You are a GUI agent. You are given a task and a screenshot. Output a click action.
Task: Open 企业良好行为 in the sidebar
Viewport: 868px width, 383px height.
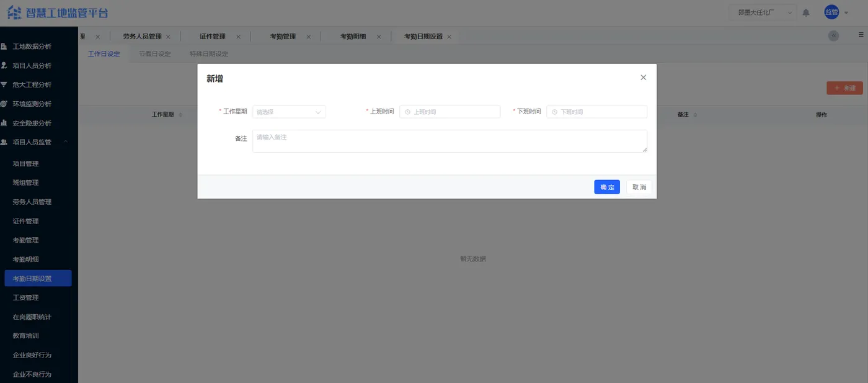point(32,355)
